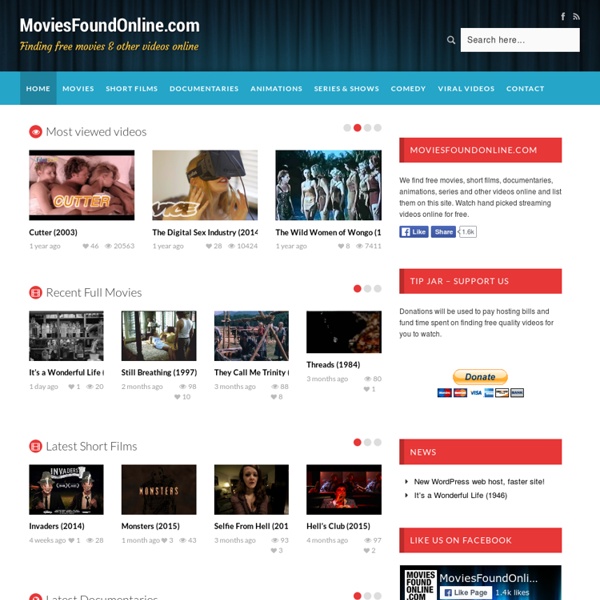600x600 pixels.
Task: Click heart icon under It's a Wonderful Life
Action: (x=71, y=386)
